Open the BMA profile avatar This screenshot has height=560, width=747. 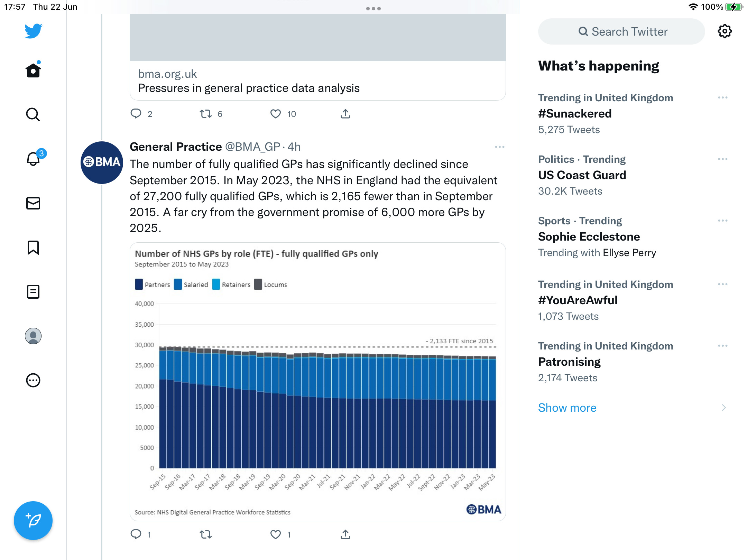102,162
